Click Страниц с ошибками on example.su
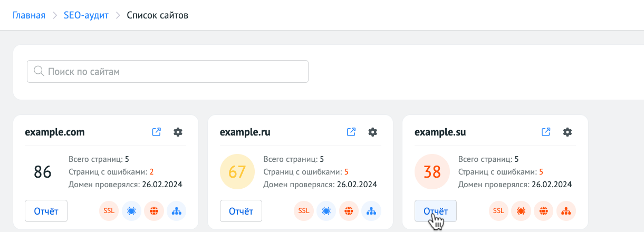 pos(498,172)
